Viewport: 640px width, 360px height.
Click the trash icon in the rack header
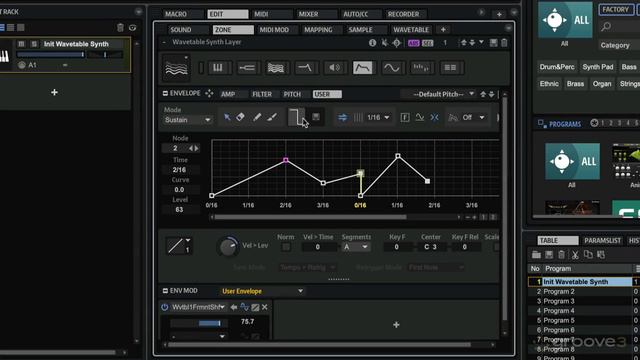click(120, 28)
